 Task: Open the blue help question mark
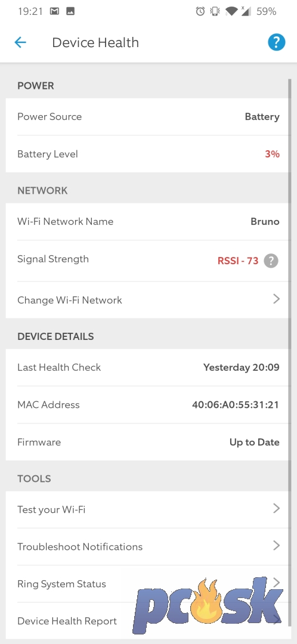[x=277, y=42]
